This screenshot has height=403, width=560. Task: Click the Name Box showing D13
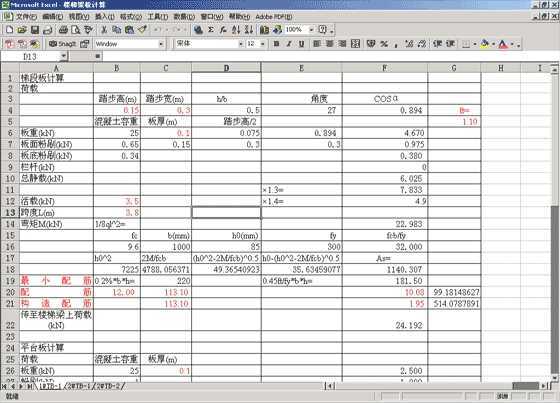[x=31, y=56]
